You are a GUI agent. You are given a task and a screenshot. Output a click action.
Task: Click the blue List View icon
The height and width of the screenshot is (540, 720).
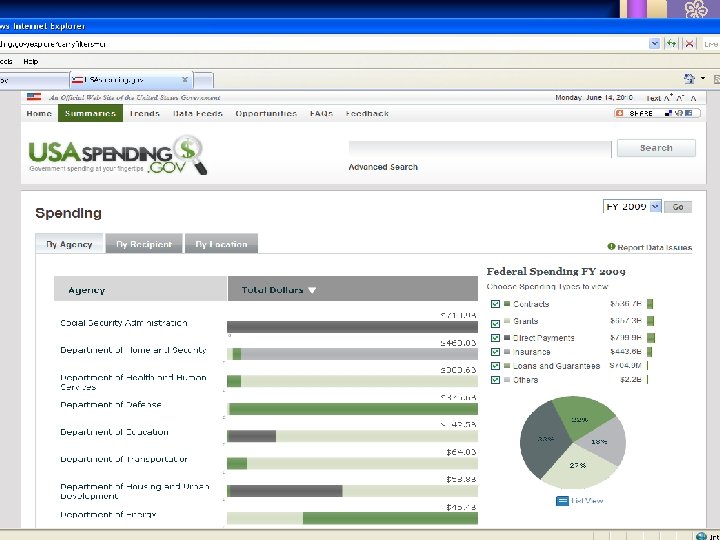coord(562,501)
